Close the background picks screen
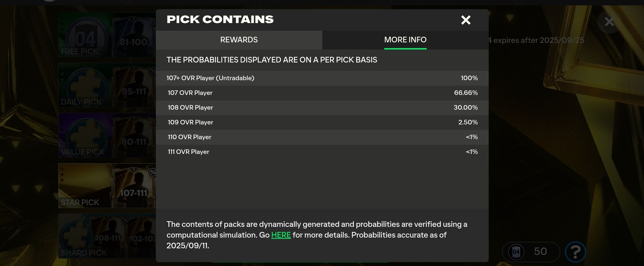Image resolution: width=644 pixels, height=266 pixels. tap(609, 22)
